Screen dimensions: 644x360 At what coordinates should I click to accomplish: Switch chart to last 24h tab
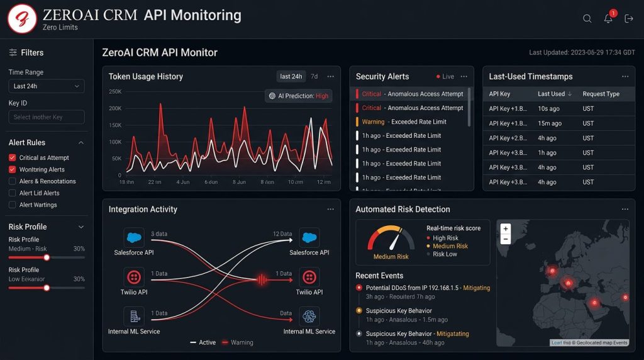pyautogui.click(x=291, y=76)
